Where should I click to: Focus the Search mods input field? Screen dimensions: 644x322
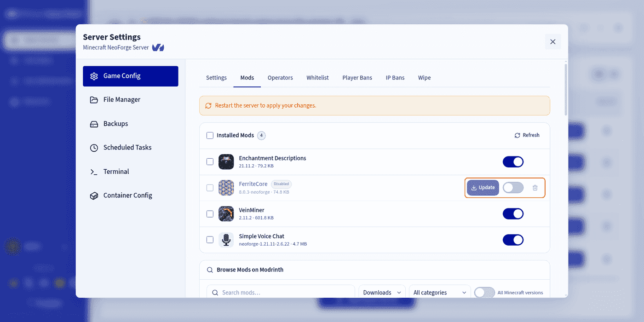pos(281,293)
